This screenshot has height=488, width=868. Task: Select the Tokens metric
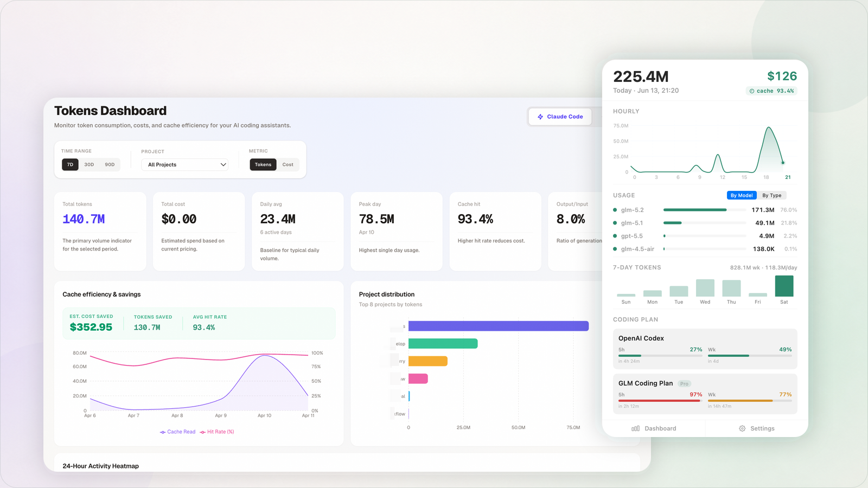click(263, 164)
